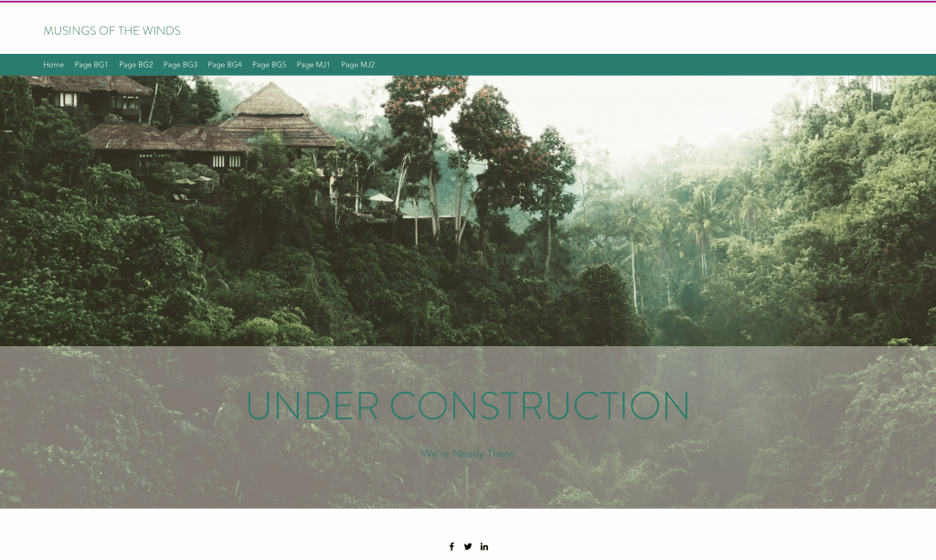Open Page BG1 from navigation bar
936x560 pixels.
(x=91, y=65)
